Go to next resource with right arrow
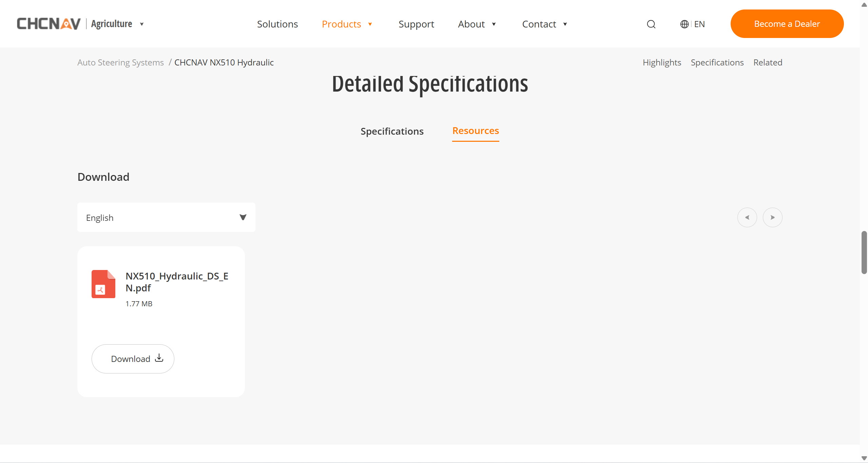This screenshot has height=463, width=868. [x=772, y=217]
